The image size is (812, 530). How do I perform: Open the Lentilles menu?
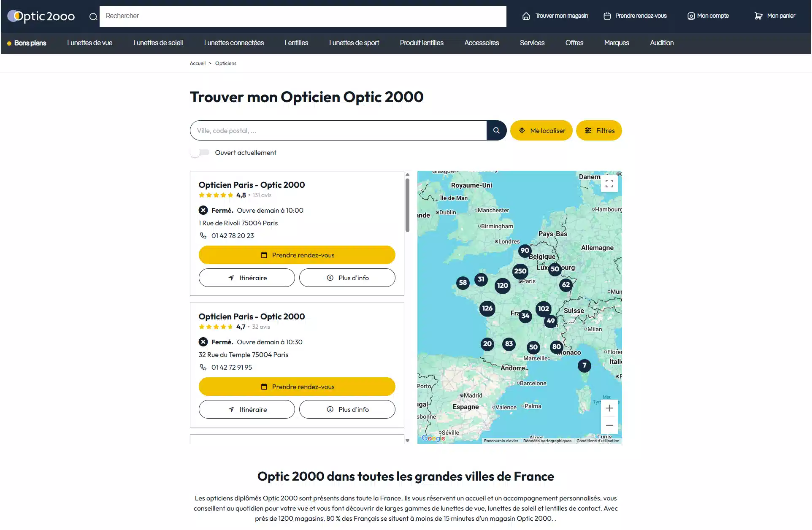click(296, 43)
